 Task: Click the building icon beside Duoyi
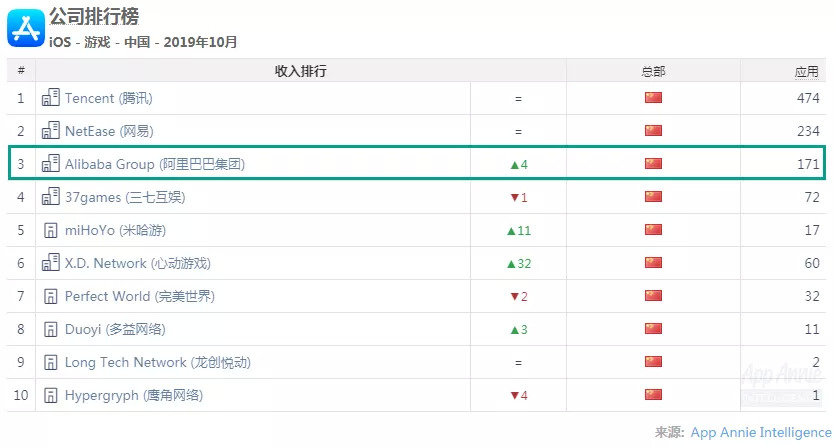point(50,329)
